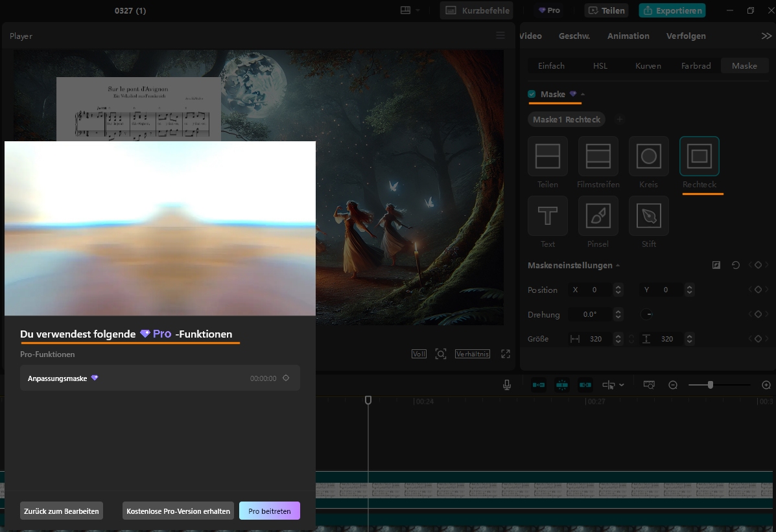
Task: Click the fullscreen expand icon in player
Action: pyautogui.click(x=505, y=354)
